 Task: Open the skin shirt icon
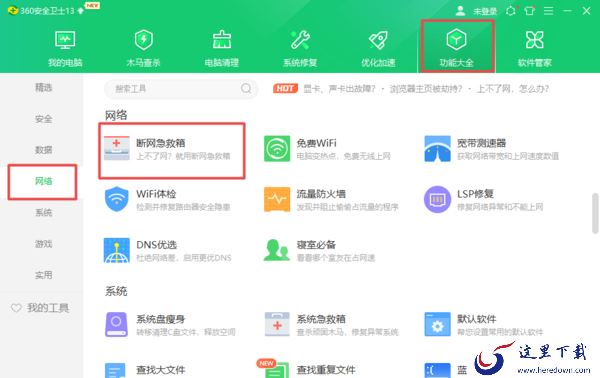click(530, 11)
